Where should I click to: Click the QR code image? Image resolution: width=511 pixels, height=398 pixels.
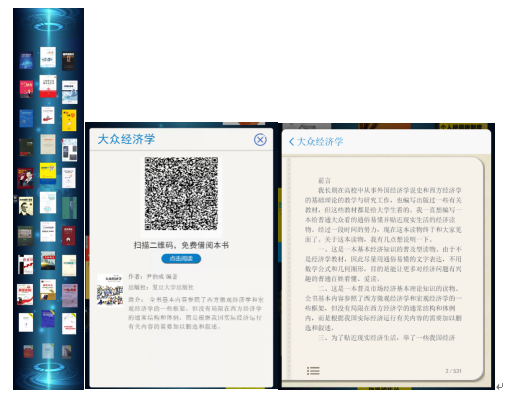[x=181, y=194]
